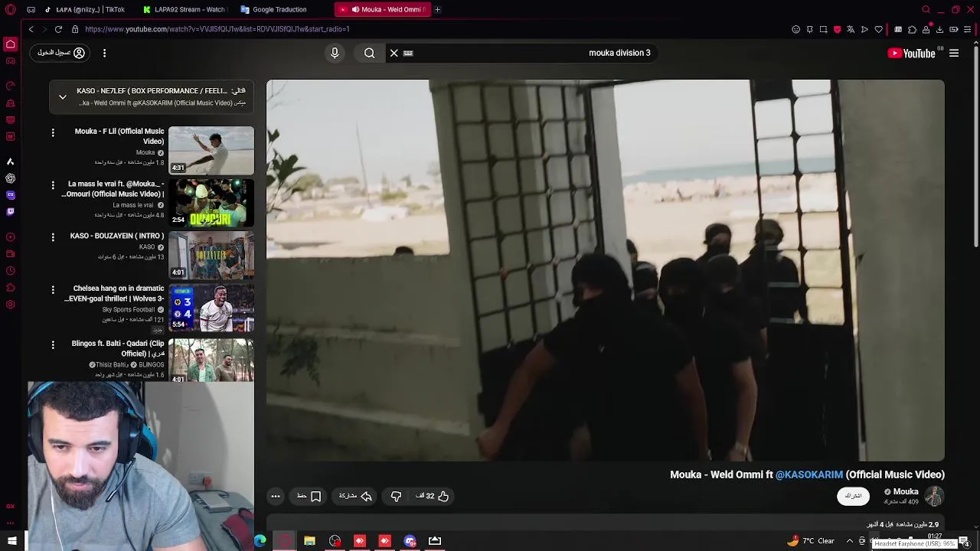Click the browser back arrow
This screenshot has width=980, height=551.
31,29
